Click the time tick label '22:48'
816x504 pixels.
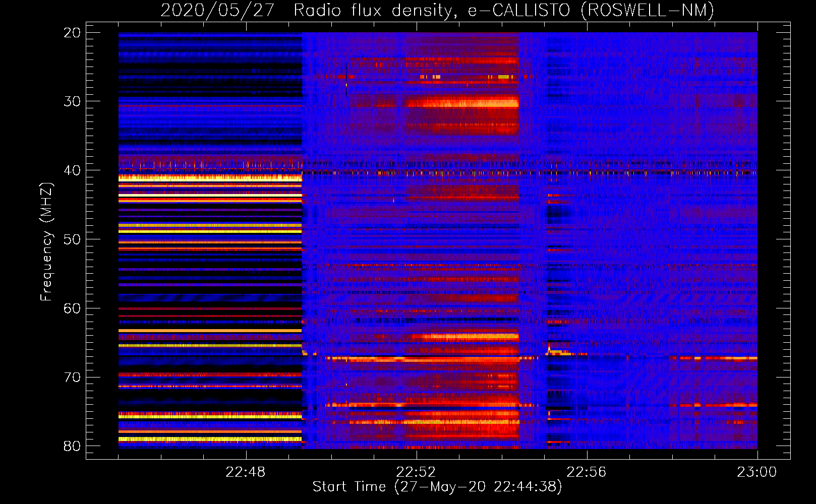pyautogui.click(x=246, y=472)
